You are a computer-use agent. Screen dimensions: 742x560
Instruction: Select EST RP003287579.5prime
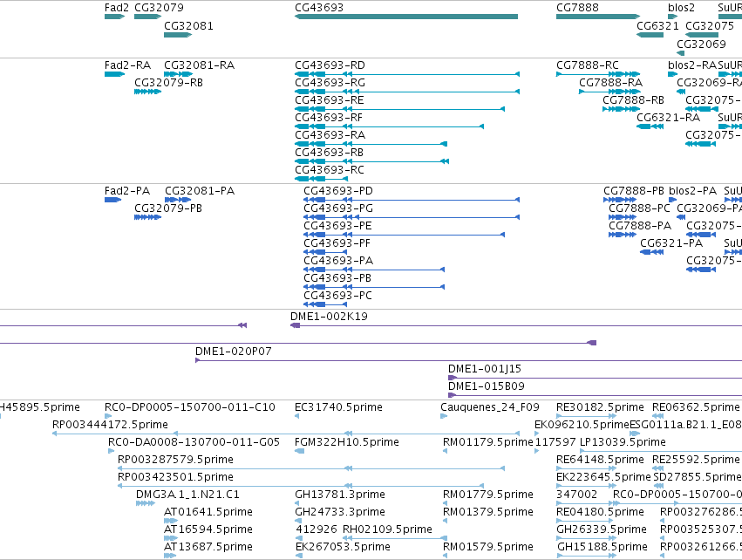tap(311, 468)
